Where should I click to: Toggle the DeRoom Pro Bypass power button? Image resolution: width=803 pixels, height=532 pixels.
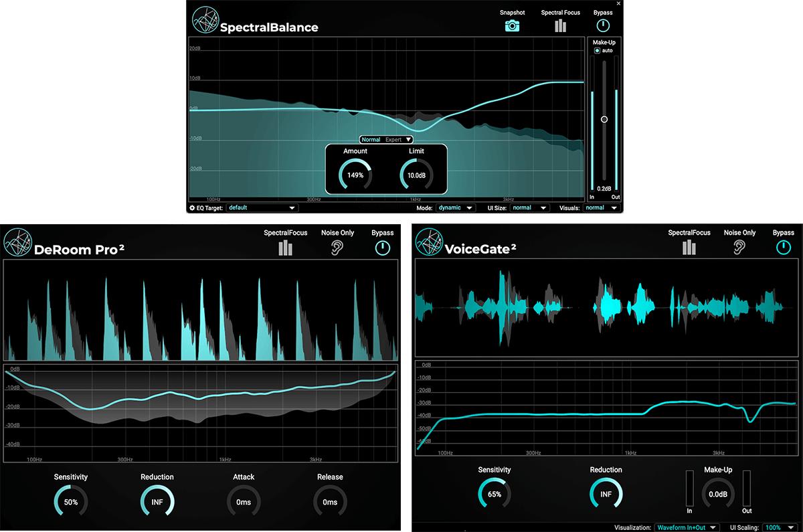tap(382, 248)
